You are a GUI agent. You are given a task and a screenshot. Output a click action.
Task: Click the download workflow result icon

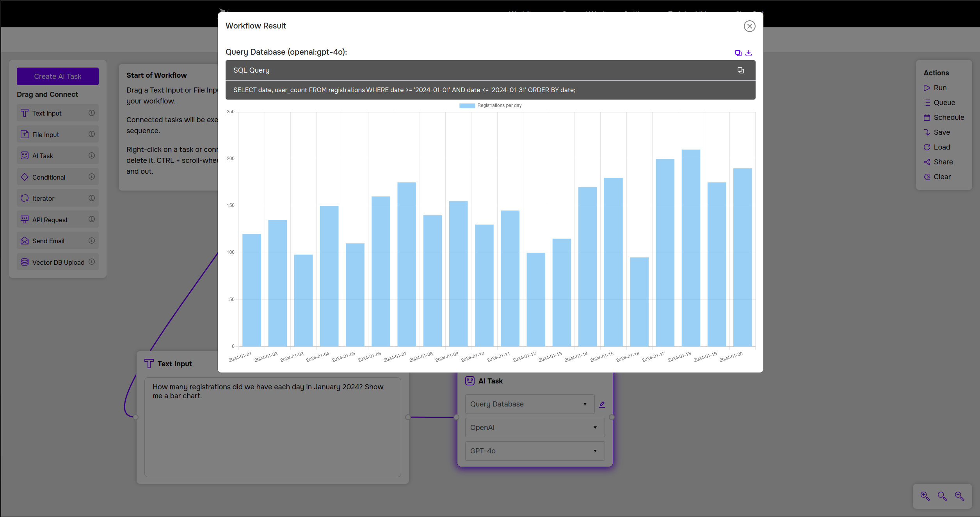point(749,53)
